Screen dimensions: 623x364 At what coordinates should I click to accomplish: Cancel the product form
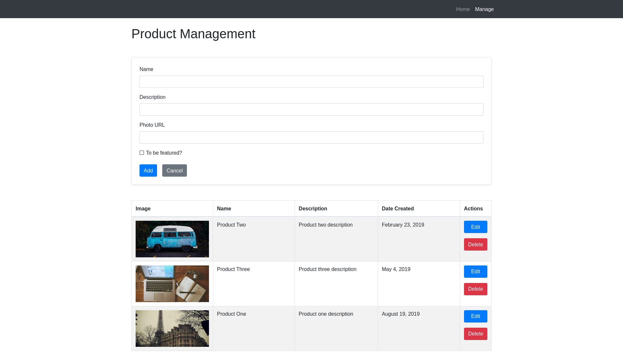click(x=174, y=170)
